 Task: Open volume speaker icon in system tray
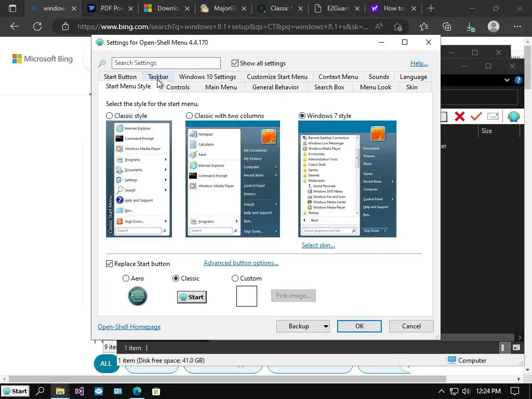pos(466,391)
